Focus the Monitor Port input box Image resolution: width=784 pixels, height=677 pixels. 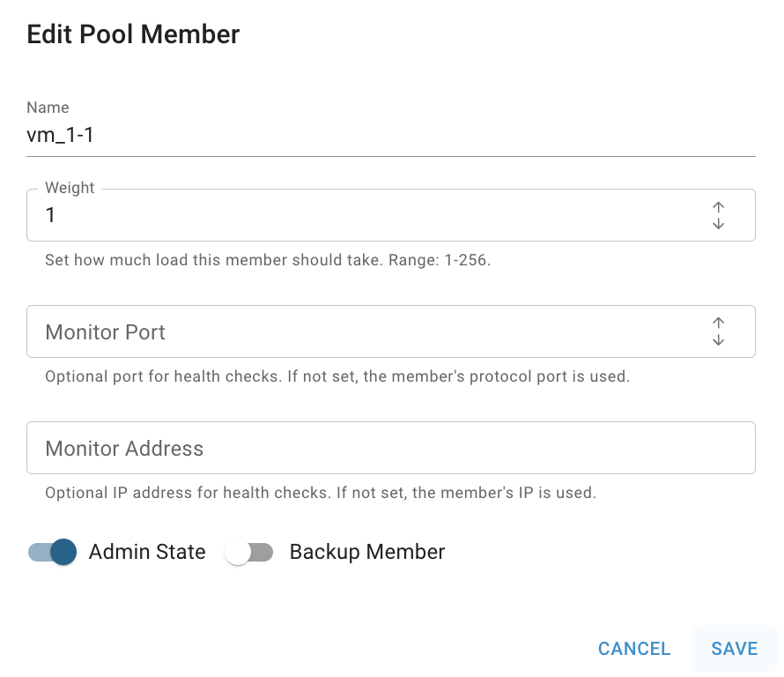point(370,331)
